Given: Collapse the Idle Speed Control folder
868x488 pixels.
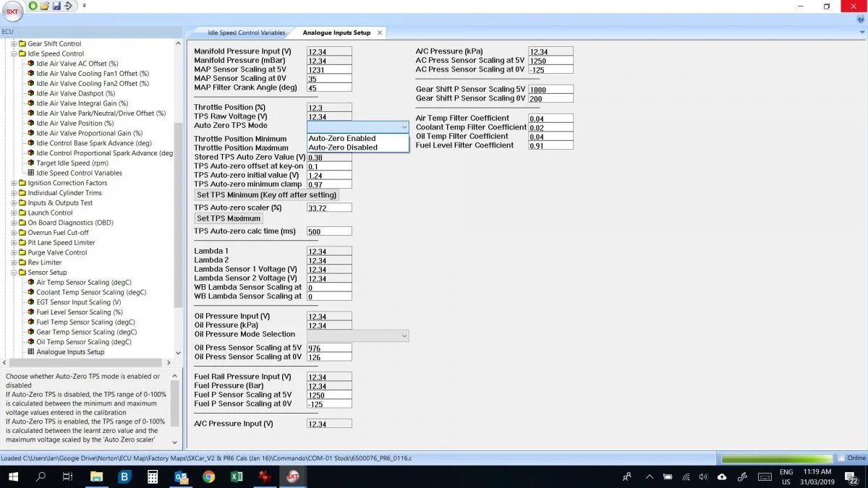Looking at the screenshot, I should point(14,53).
